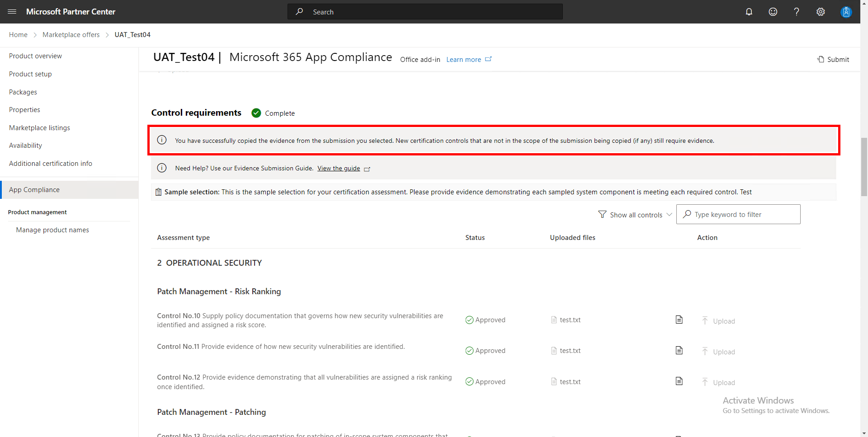
Task: Open the feedback smiley icon
Action: (773, 12)
